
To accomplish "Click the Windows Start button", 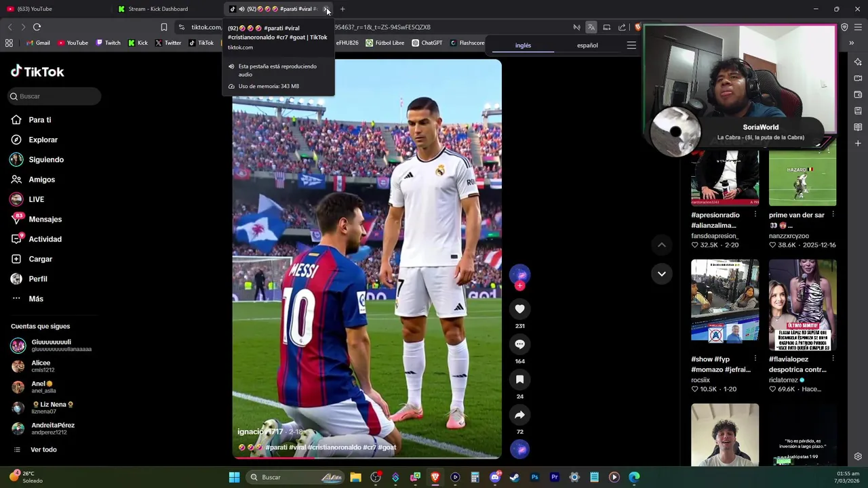I will point(234,477).
